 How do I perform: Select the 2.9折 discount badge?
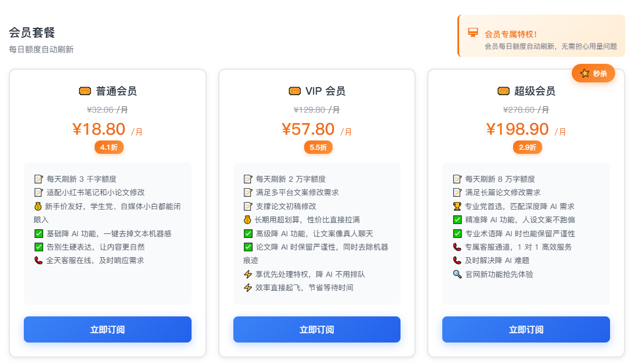pyautogui.click(x=527, y=147)
